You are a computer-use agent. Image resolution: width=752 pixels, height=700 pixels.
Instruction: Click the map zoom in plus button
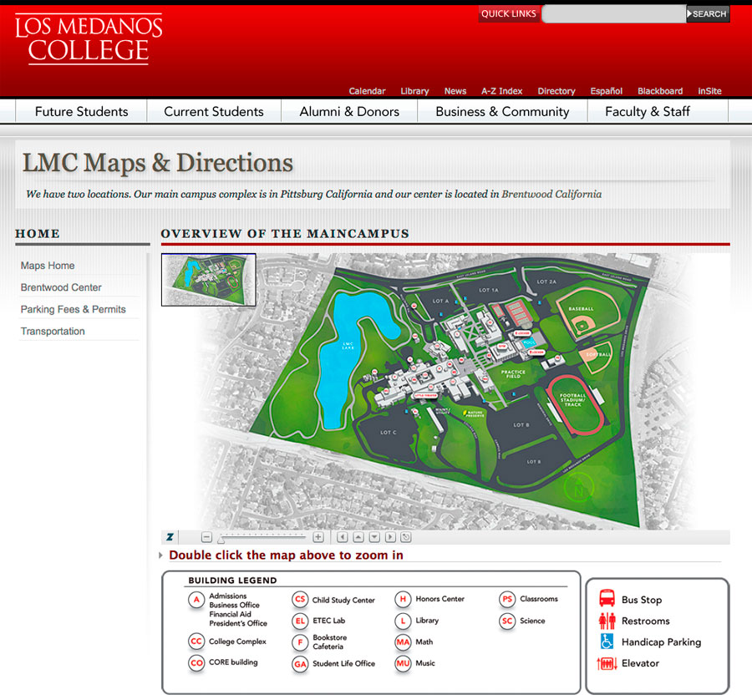point(318,537)
